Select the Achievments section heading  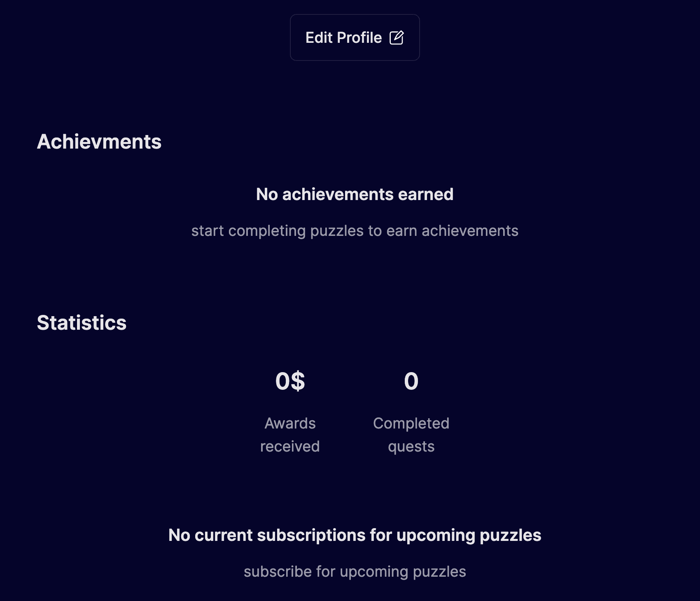[99, 142]
